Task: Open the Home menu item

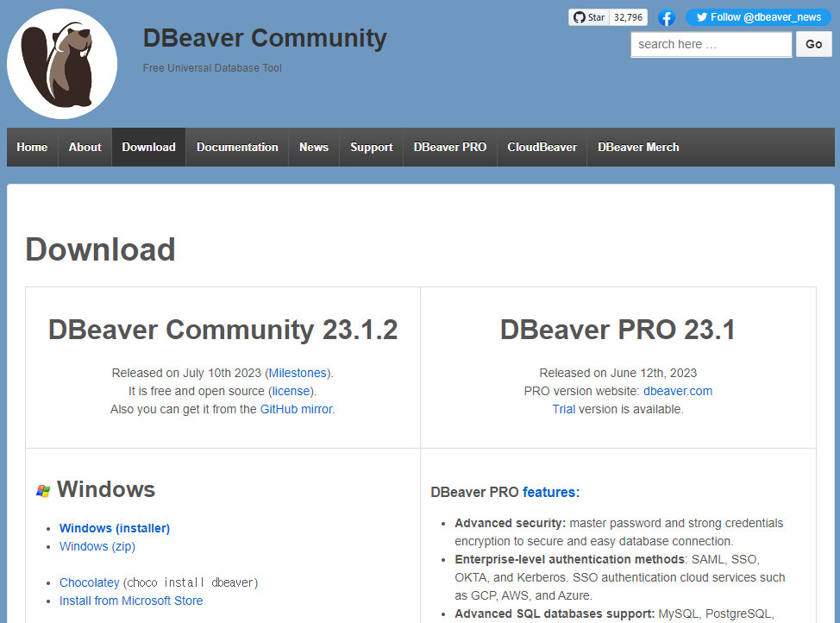Action: 32,147
